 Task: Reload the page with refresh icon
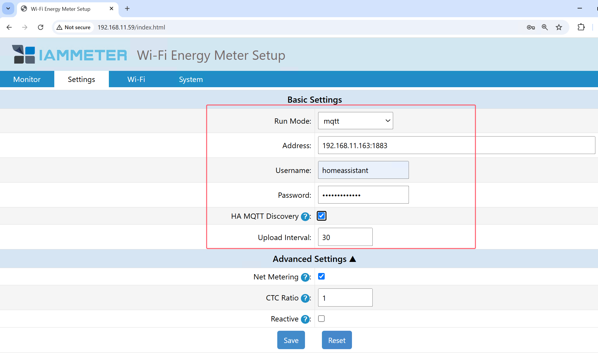tap(41, 27)
